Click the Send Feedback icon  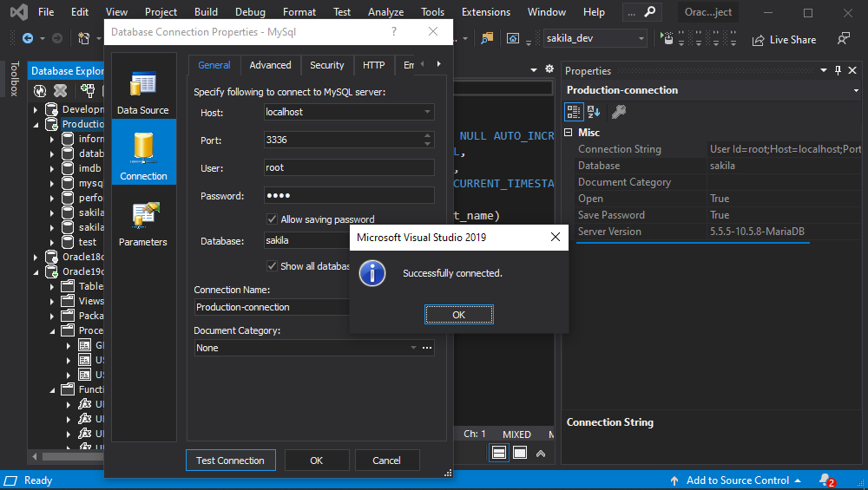tap(843, 38)
